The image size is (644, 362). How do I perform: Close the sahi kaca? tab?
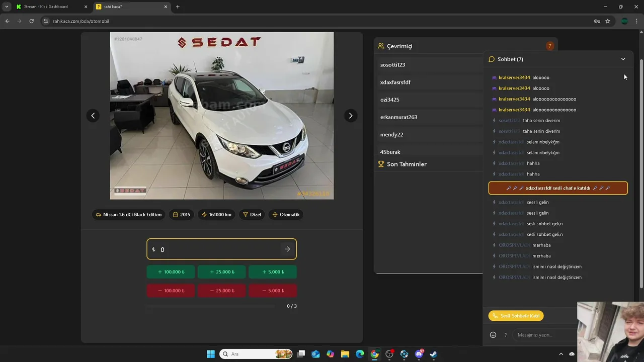pyautogui.click(x=166, y=7)
